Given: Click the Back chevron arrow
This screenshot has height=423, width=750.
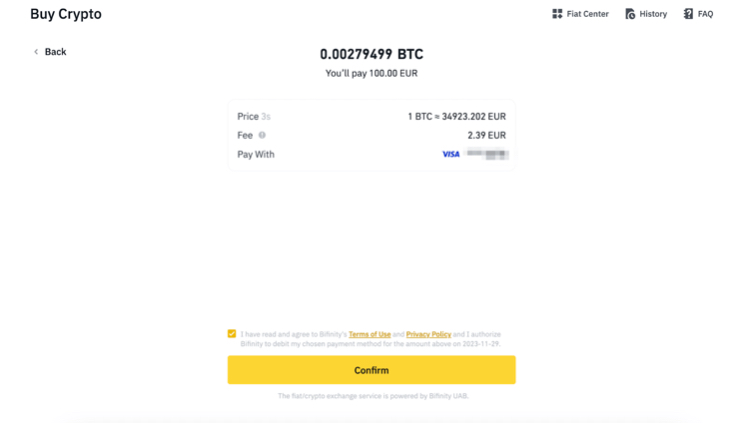Looking at the screenshot, I should click(x=36, y=52).
